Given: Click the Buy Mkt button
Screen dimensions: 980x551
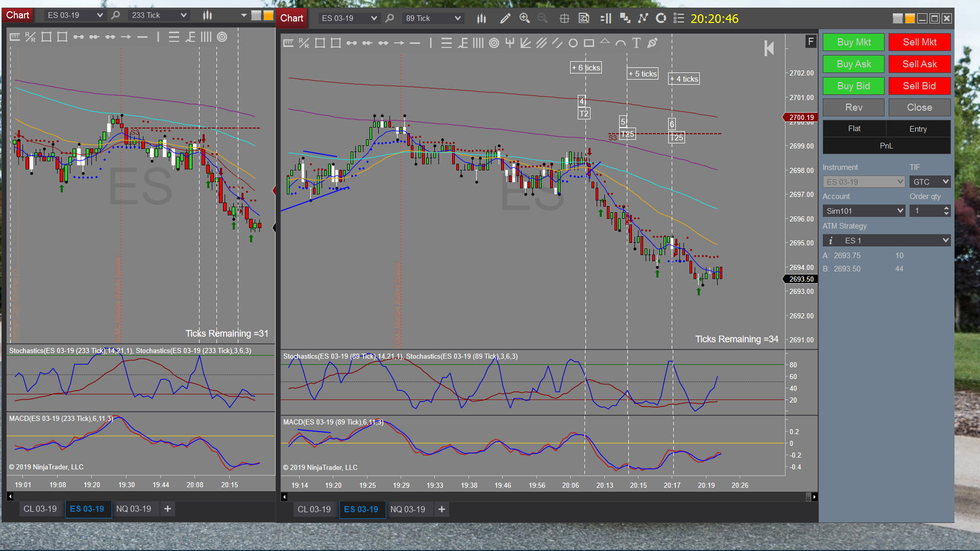Looking at the screenshot, I should 853,42.
